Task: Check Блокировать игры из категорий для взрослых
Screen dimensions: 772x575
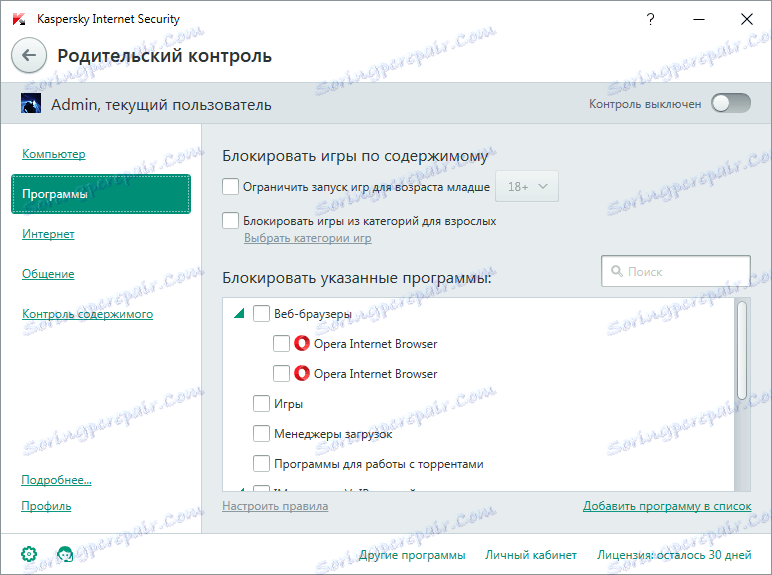Action: [x=230, y=221]
